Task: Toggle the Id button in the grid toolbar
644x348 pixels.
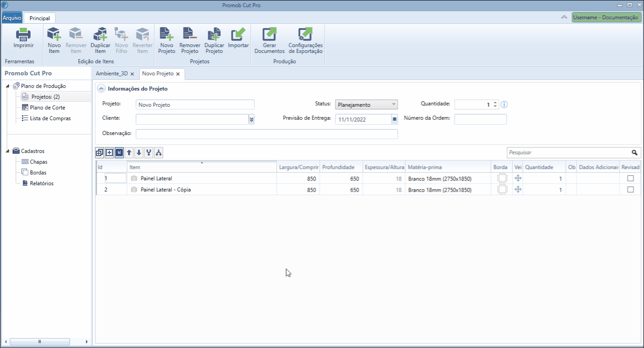Action: point(119,152)
